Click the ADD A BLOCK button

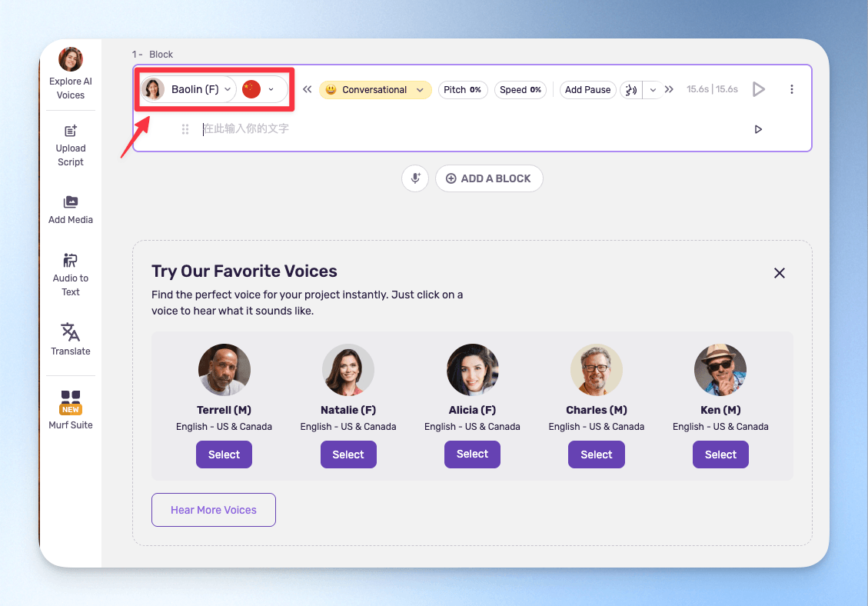[489, 178]
